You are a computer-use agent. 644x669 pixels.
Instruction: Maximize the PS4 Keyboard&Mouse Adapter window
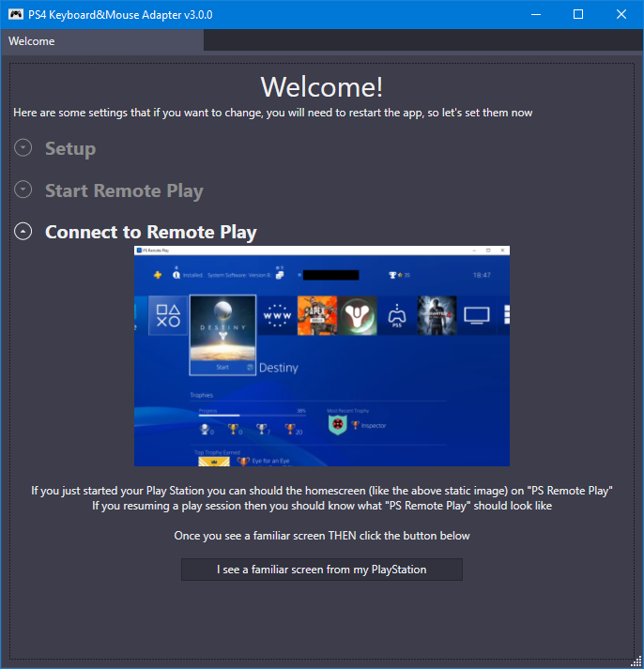click(x=578, y=14)
